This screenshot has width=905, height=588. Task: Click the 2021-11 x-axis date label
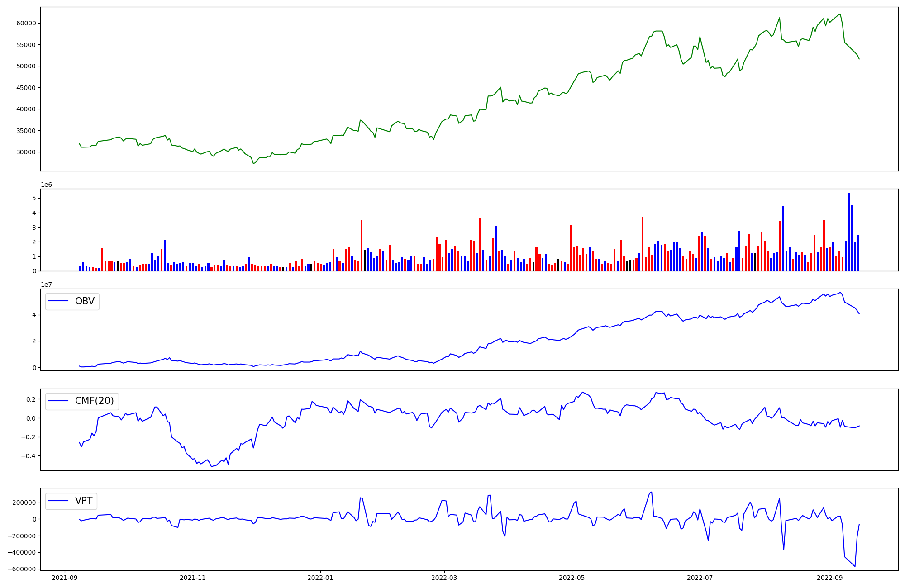pyautogui.click(x=193, y=578)
